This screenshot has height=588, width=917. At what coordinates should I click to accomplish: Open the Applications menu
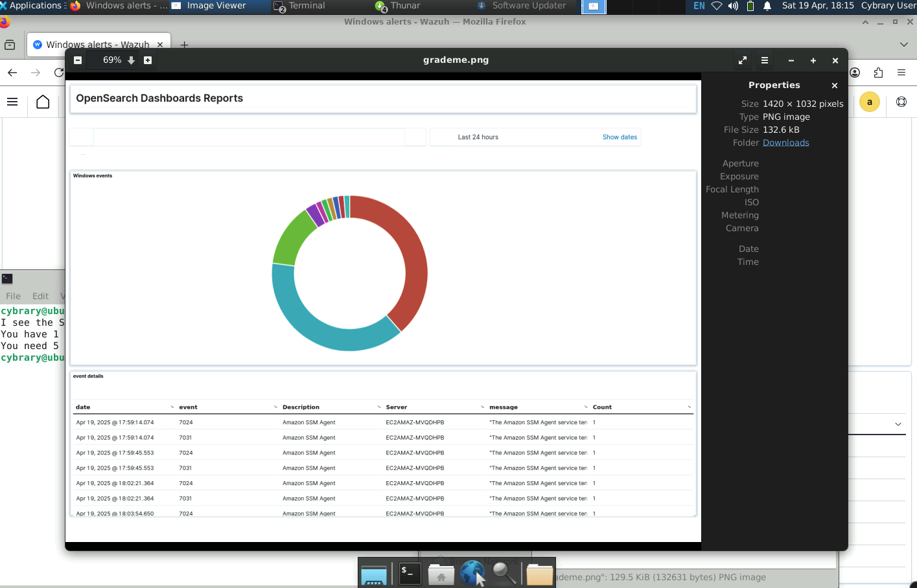point(32,6)
